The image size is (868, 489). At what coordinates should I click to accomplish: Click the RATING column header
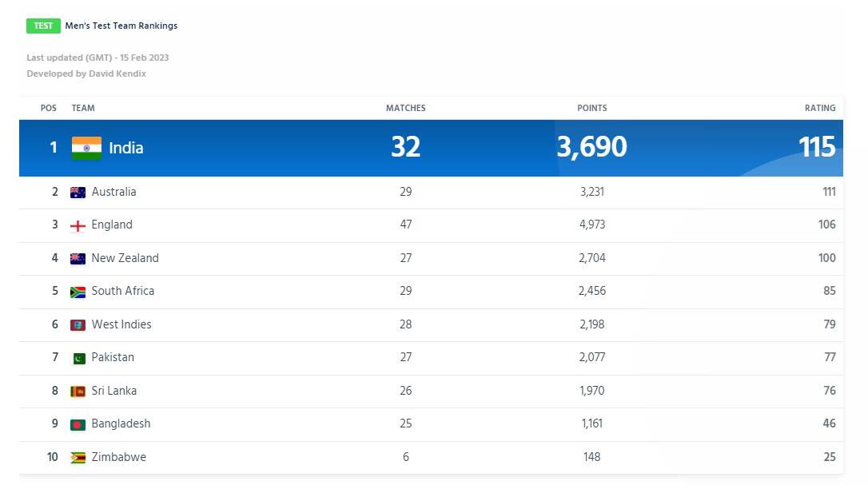point(820,108)
